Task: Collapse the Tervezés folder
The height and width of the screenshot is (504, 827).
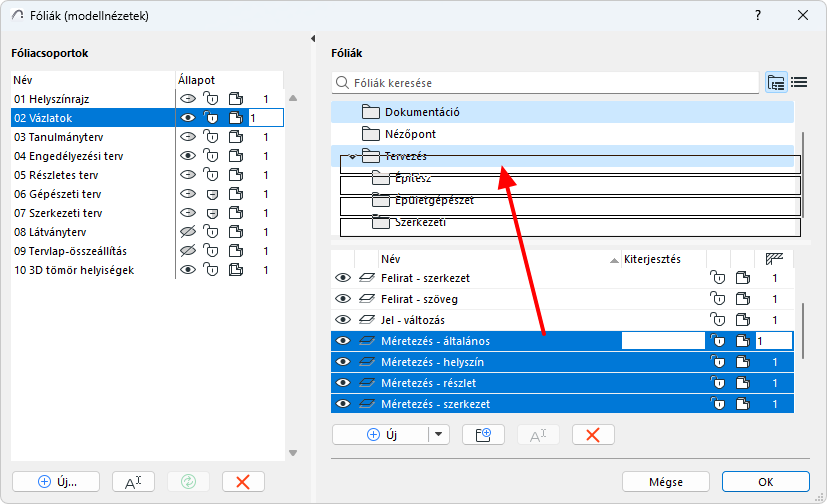Action: (x=352, y=156)
